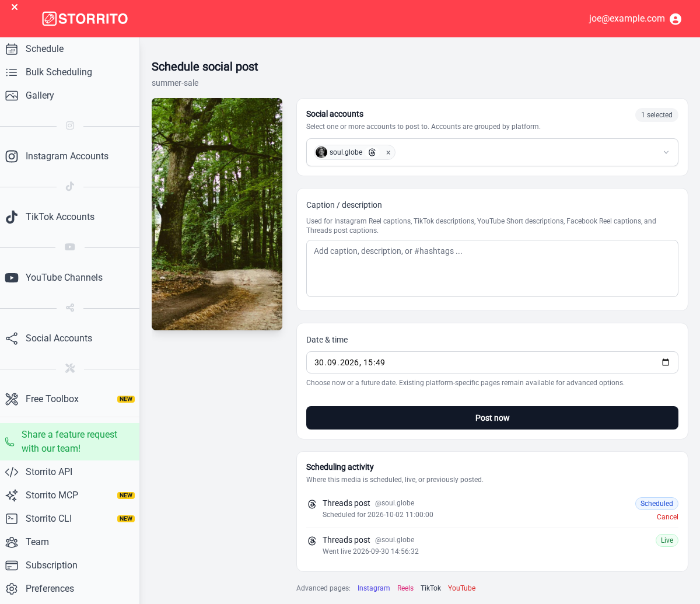Image resolution: width=700 pixels, height=604 pixels.
Task: Click the Scheduled status badge
Action: pos(657,504)
